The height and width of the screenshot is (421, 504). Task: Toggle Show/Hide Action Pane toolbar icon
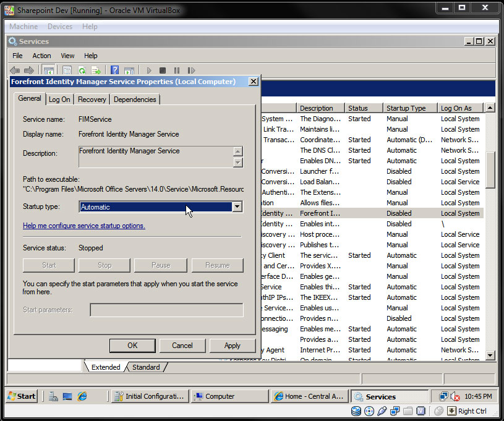click(x=129, y=70)
